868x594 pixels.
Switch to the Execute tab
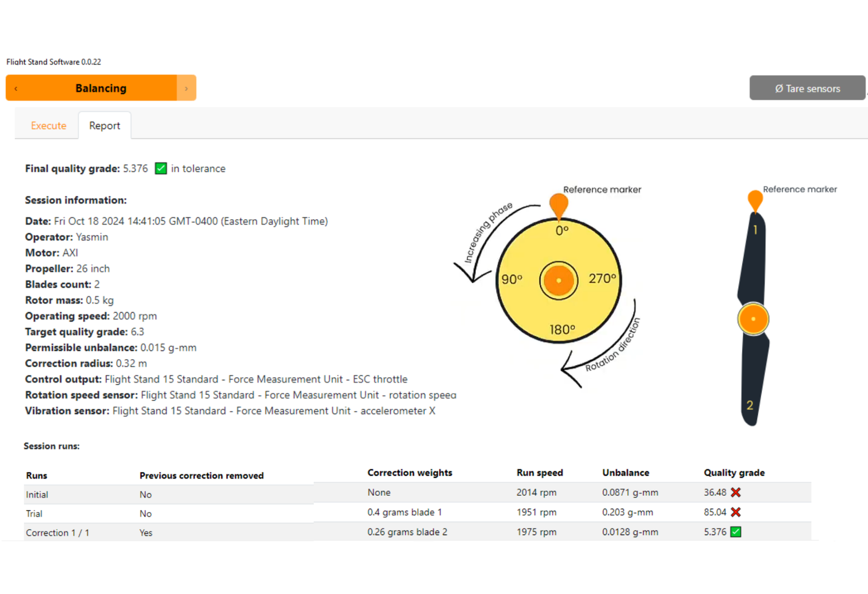[48, 126]
